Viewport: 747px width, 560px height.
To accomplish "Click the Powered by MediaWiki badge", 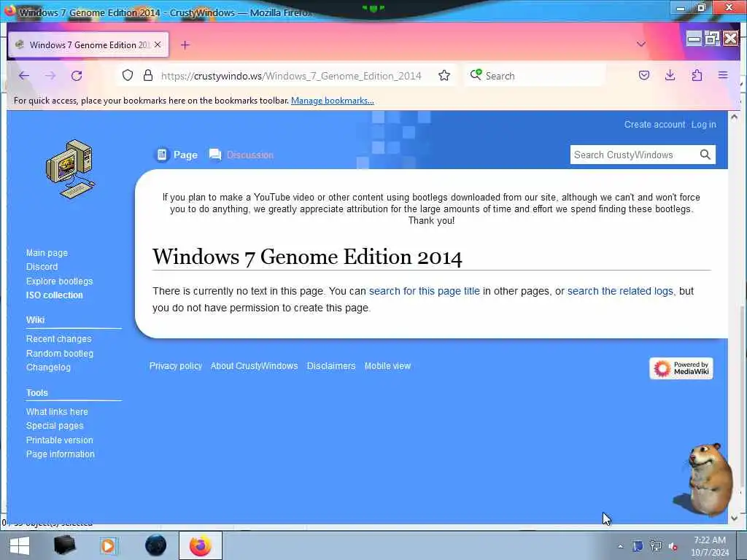I will [681, 368].
